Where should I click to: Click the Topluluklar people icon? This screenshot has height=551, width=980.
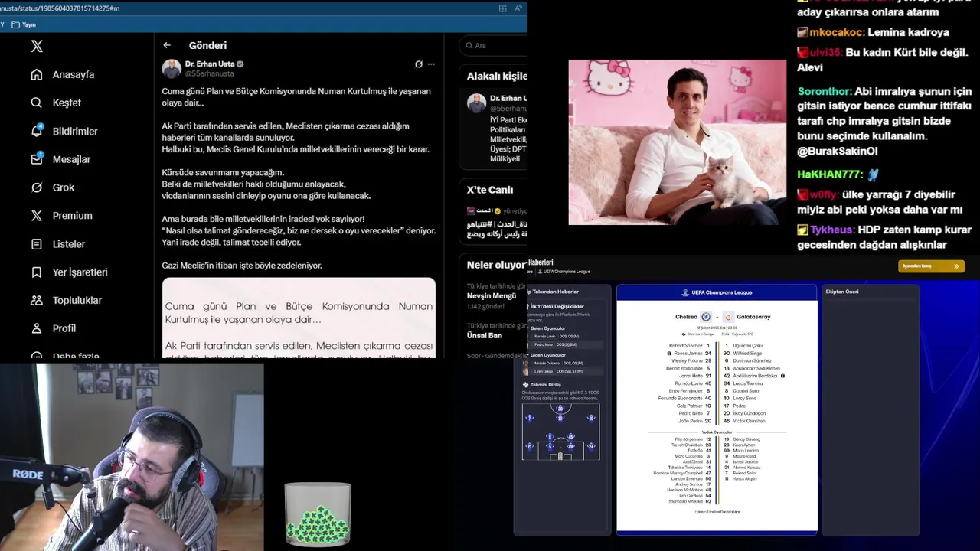click(x=37, y=300)
